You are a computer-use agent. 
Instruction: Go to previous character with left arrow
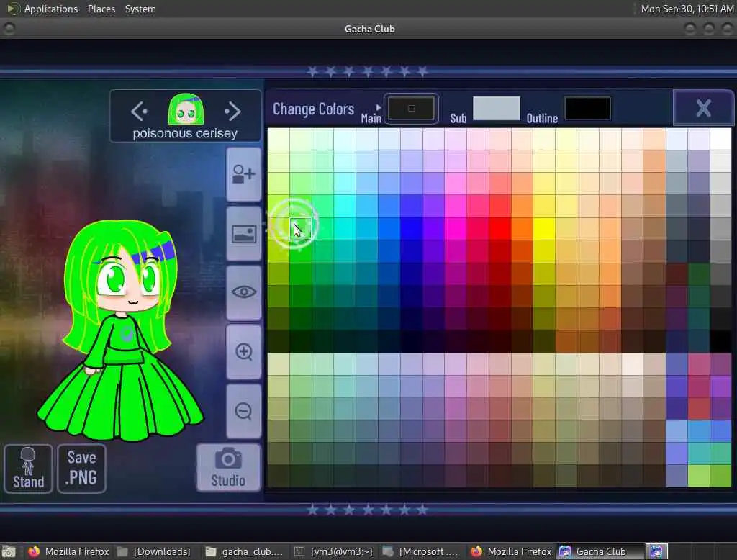tap(139, 112)
